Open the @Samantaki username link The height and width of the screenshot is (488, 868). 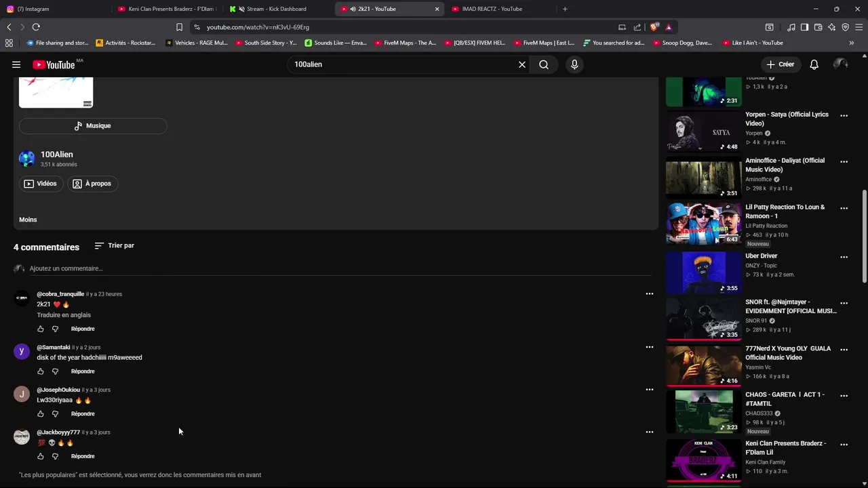[x=54, y=347]
